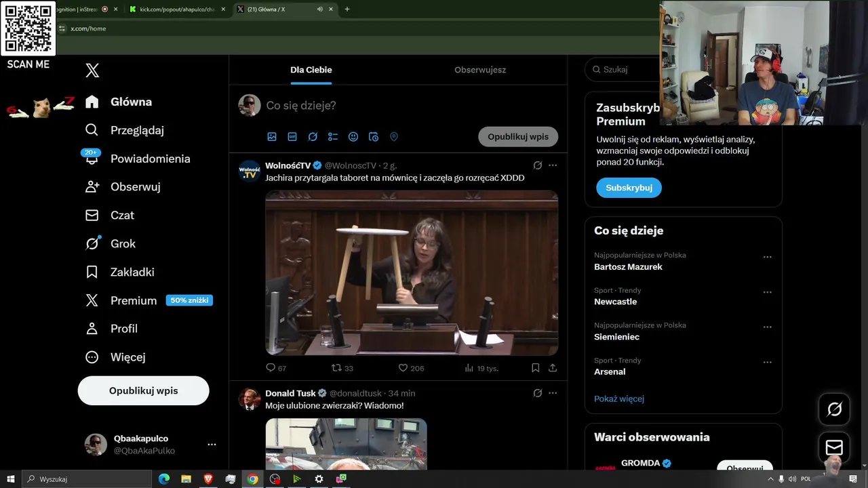Open Profil page
868x488 pixels.
pyautogui.click(x=111, y=329)
